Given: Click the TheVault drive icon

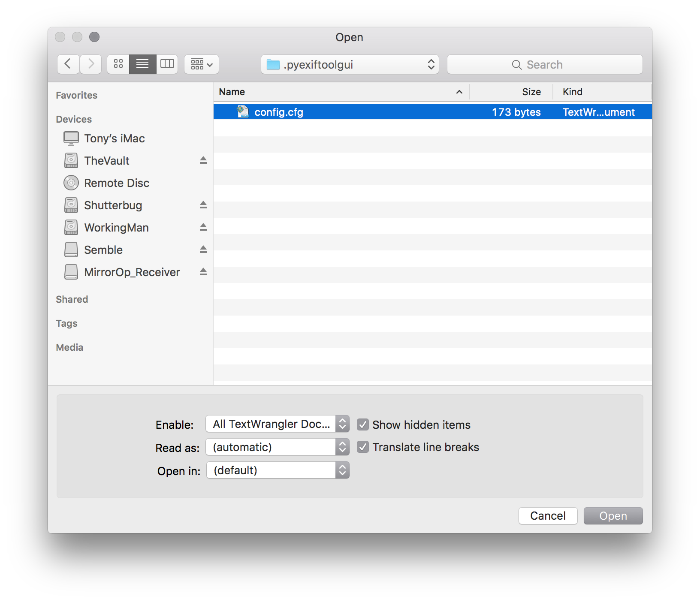Looking at the screenshot, I should [71, 161].
